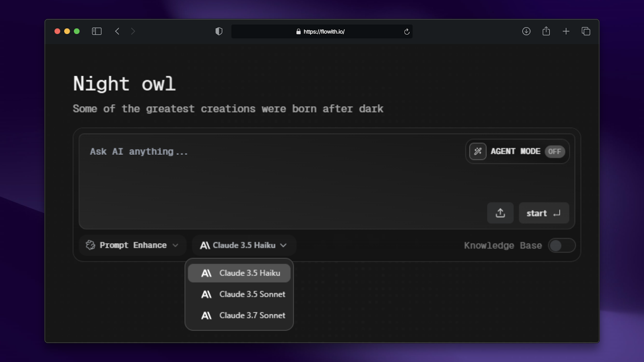The width and height of the screenshot is (644, 362).
Task: Pick Claude 3.7 Sonnet from the model list
Action: click(x=239, y=316)
